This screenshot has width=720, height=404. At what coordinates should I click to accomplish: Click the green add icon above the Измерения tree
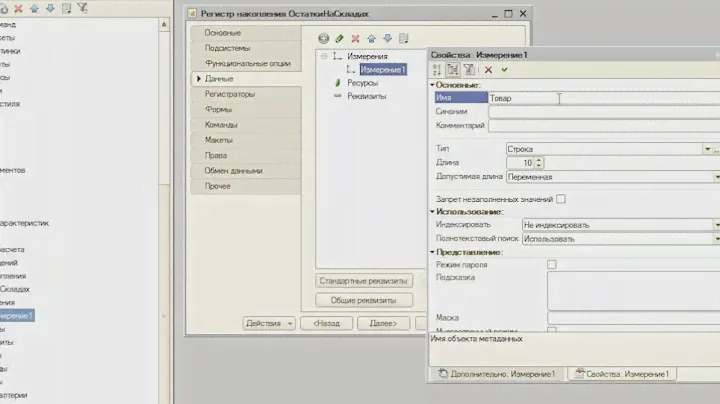click(x=324, y=39)
